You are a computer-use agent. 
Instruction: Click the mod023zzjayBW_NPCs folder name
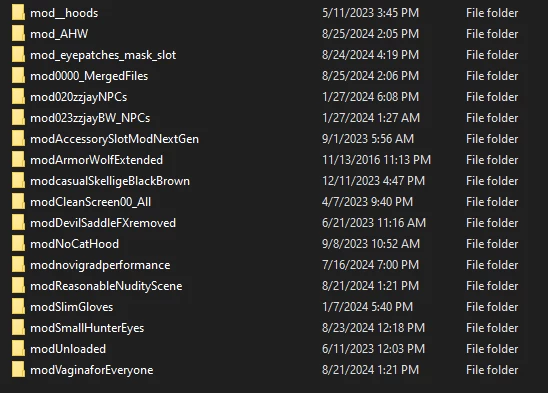coord(90,118)
